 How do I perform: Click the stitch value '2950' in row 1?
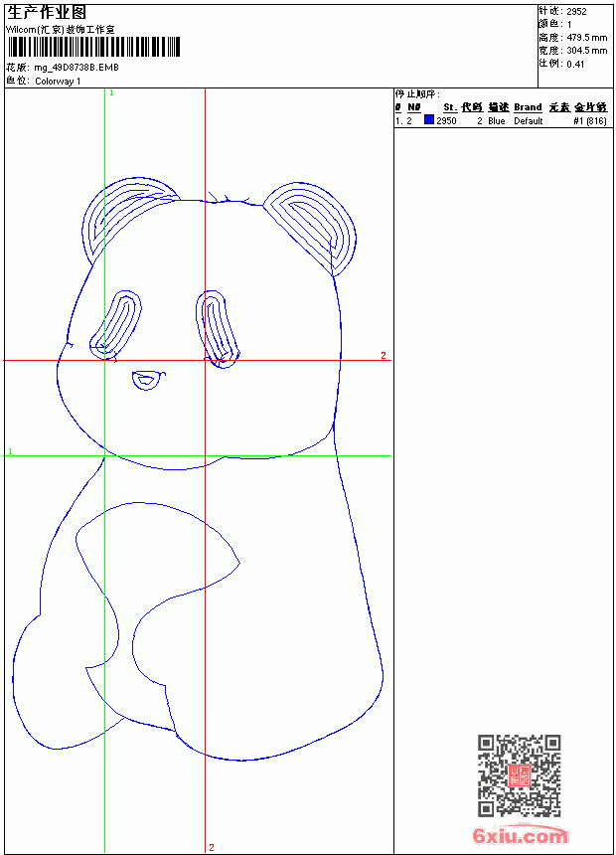(446, 121)
